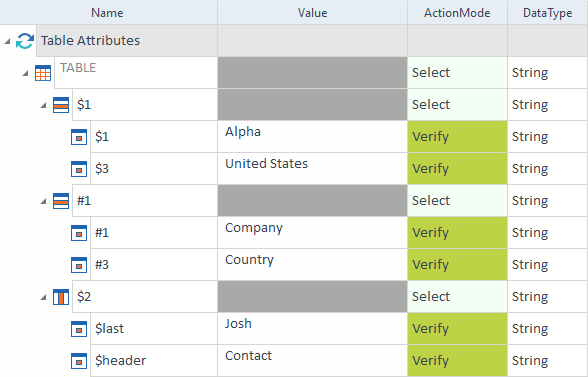
Task: Click the ActionMode column header
Action: tap(457, 13)
